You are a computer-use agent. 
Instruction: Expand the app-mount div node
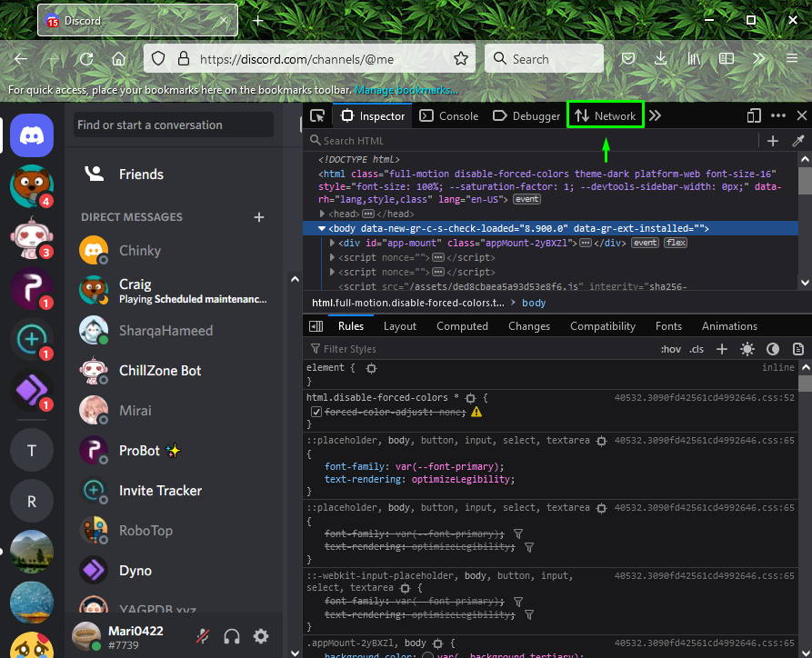pos(333,243)
